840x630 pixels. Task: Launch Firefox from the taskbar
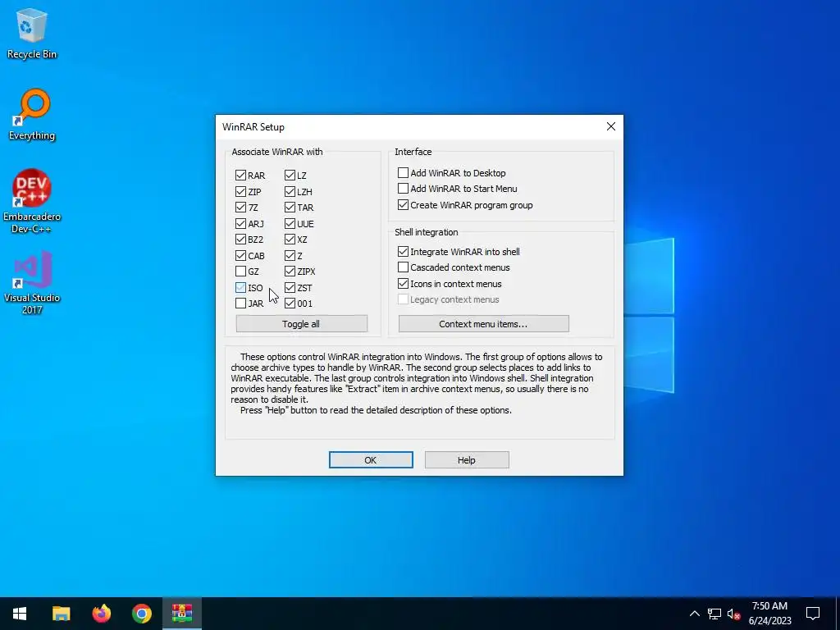(101, 614)
